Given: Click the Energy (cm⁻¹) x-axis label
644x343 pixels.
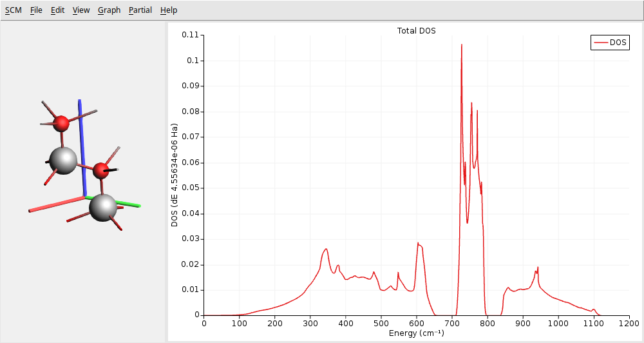Looking at the screenshot, I should point(416,333).
